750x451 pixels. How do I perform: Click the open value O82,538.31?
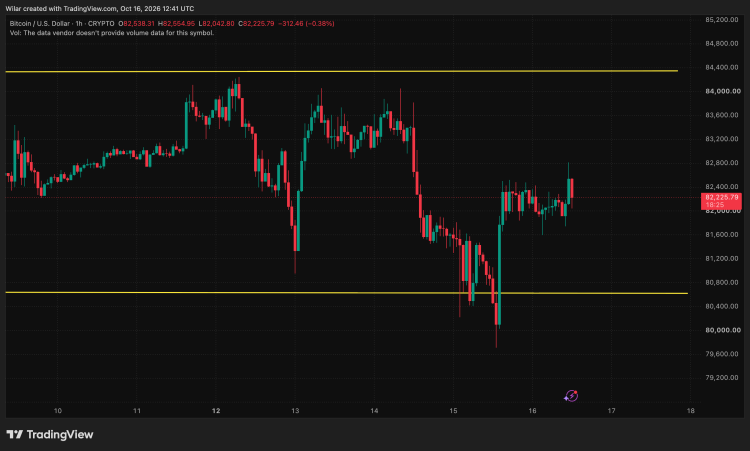point(136,23)
